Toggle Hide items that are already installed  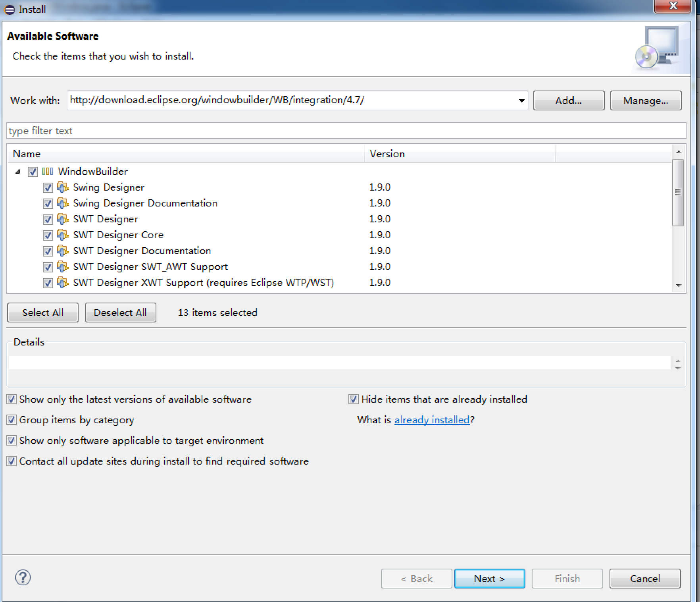(353, 399)
